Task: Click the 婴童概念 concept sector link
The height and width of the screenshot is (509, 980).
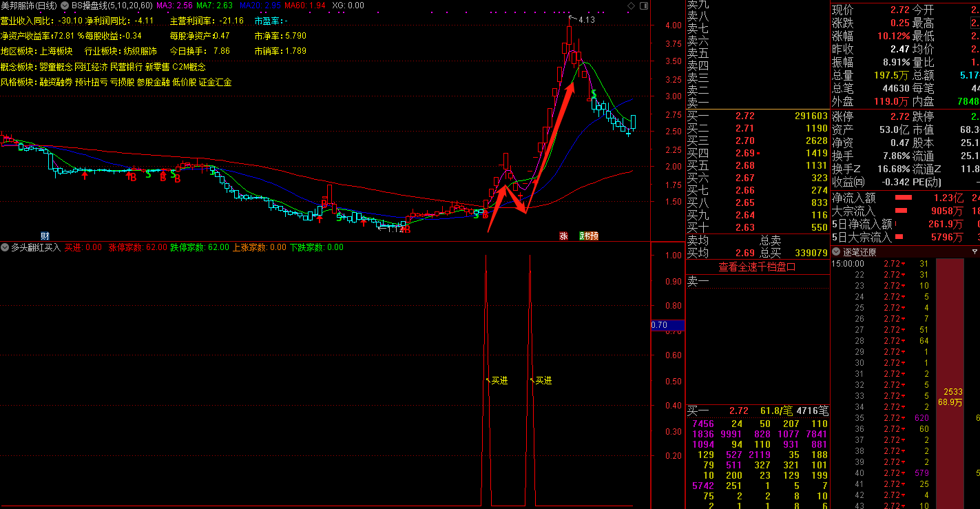Action: (55, 67)
